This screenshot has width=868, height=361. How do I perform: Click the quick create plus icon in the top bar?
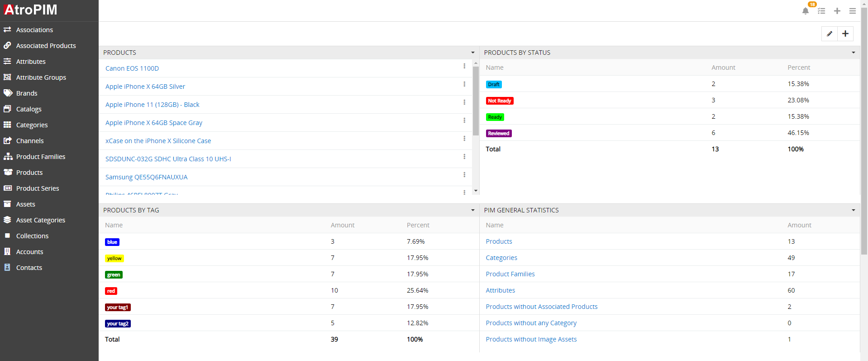pyautogui.click(x=837, y=11)
